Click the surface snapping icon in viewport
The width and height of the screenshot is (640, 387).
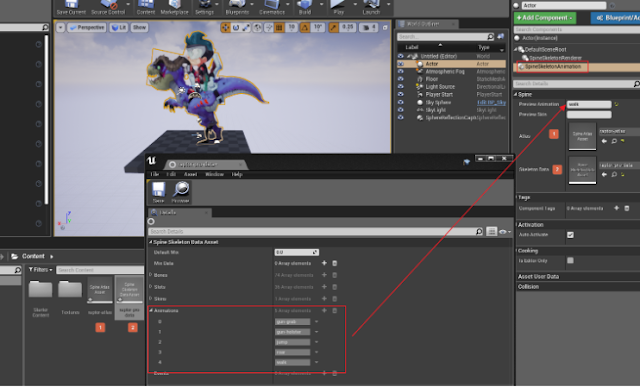pos(269,27)
